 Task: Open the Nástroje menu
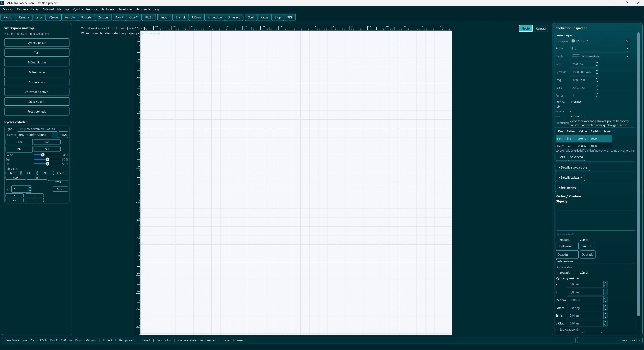coord(63,9)
